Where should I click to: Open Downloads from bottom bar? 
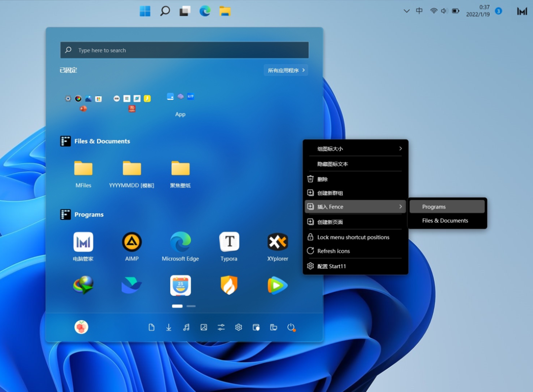[x=169, y=327]
